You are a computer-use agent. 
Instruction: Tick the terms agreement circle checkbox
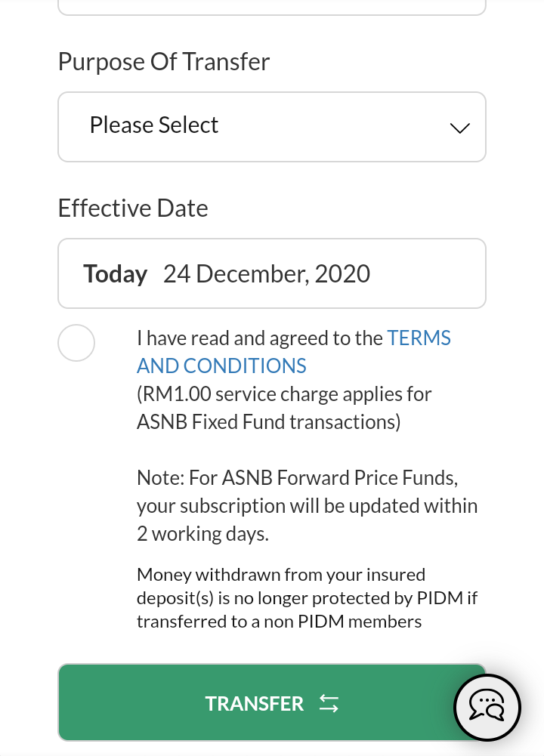76,343
